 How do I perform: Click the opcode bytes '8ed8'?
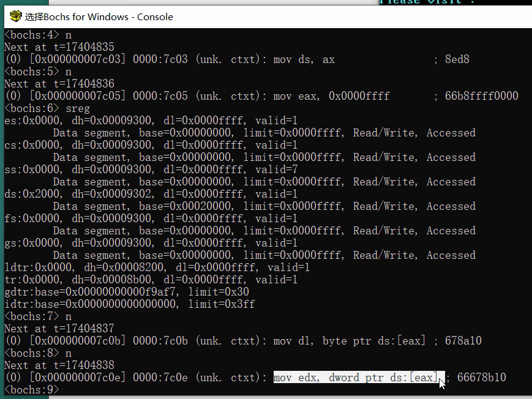pyautogui.click(x=457, y=59)
